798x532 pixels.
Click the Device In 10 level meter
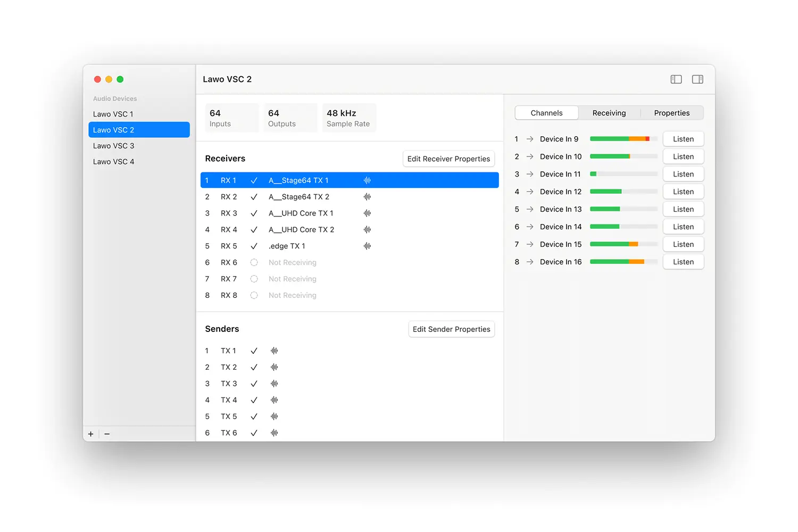click(x=624, y=156)
